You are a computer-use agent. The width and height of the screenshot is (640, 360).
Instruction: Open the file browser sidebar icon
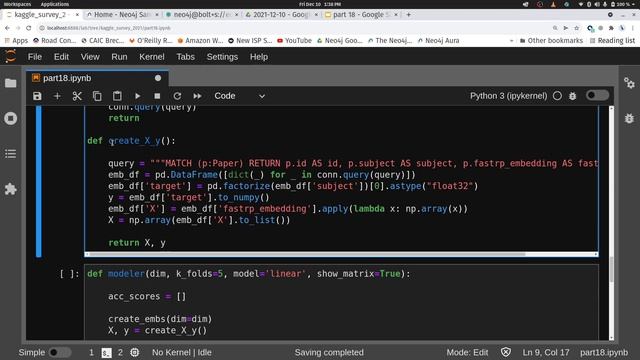click(11, 83)
